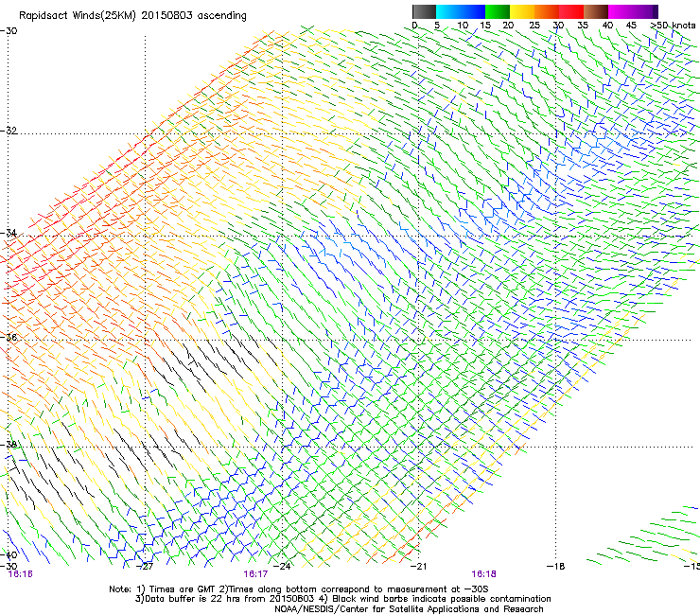Click the '25' label under the color scale
This screenshot has height=615, width=700.
pos(534,26)
